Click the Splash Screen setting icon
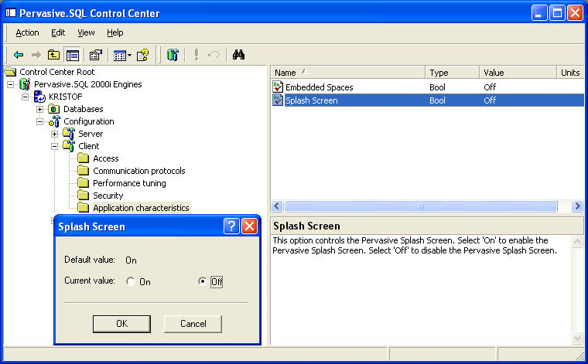This screenshot has height=364, width=588. tap(278, 100)
